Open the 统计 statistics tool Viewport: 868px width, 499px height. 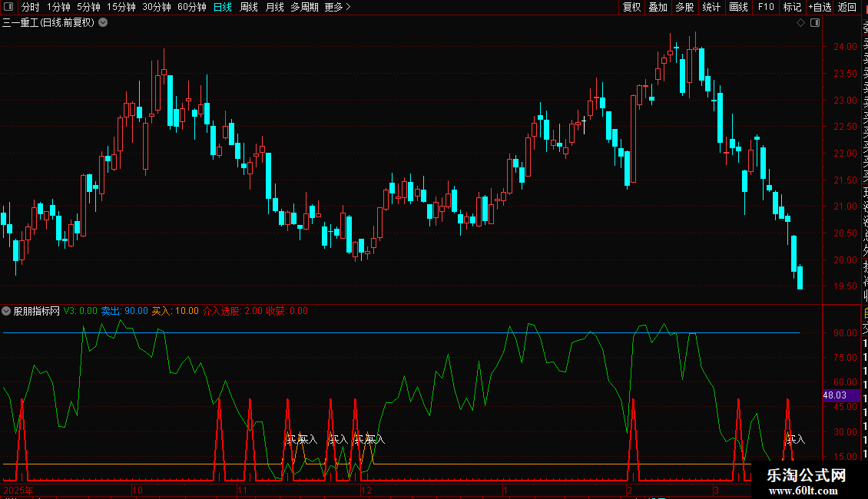711,7
